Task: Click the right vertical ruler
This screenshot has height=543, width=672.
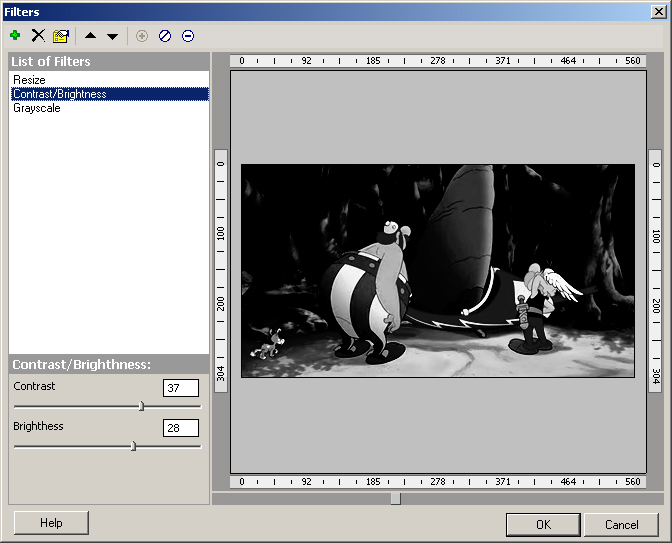Action: pyautogui.click(x=655, y=271)
